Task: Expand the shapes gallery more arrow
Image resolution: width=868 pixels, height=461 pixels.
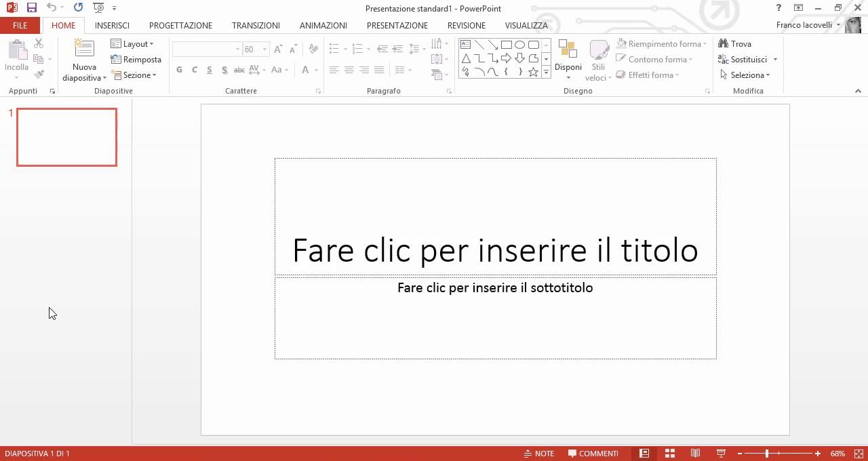Action: tap(546, 72)
